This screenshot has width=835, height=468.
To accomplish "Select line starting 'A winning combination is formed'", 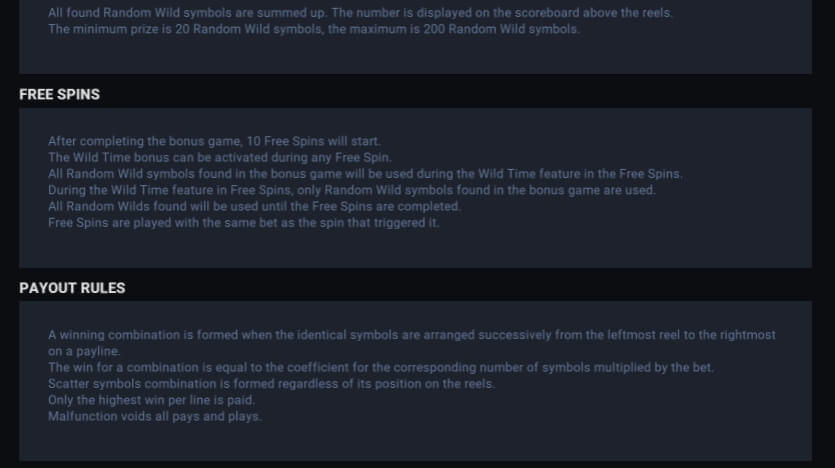I will tap(412, 335).
